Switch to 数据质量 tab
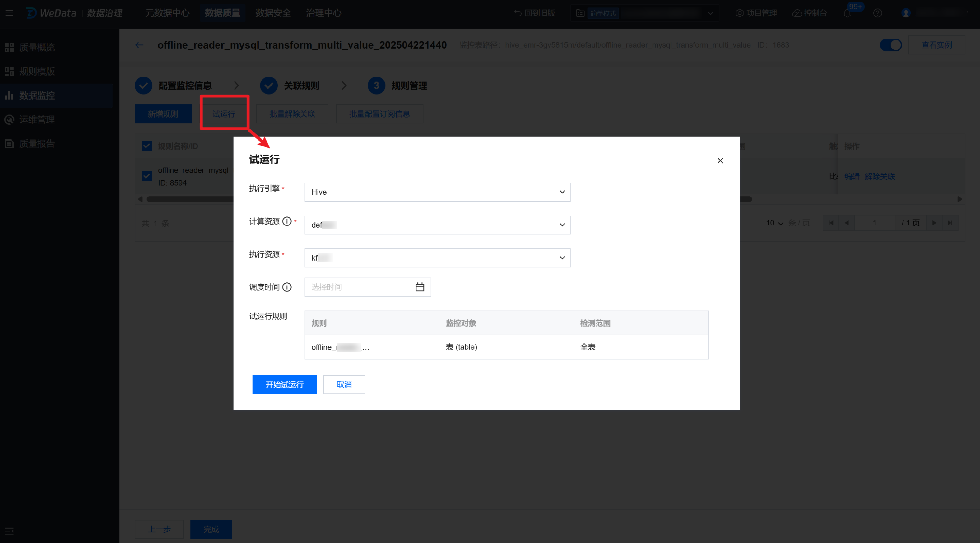The image size is (980, 543). (x=223, y=13)
